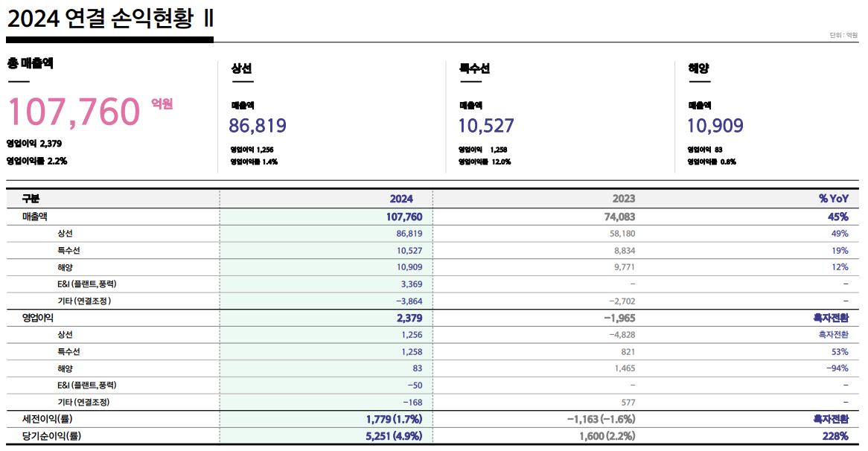Click the '세전이익(률)' row label
This screenshot has width=868, height=451.
click(47, 419)
